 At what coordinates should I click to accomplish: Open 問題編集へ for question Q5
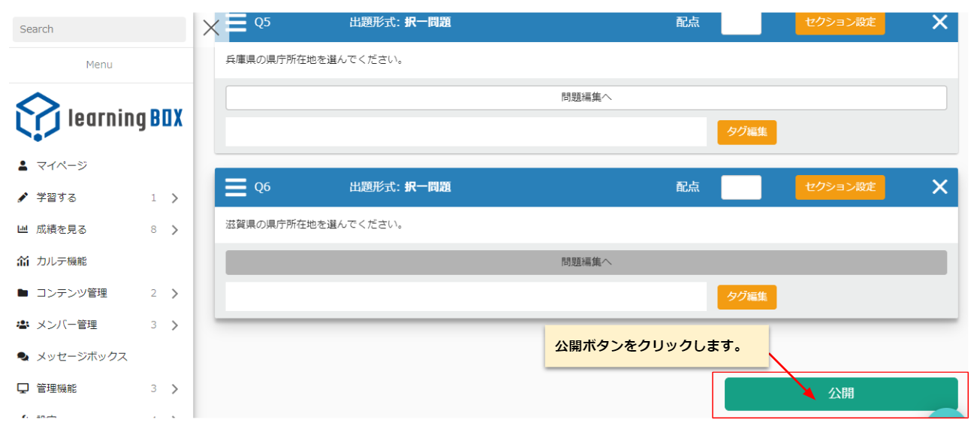pos(586,98)
